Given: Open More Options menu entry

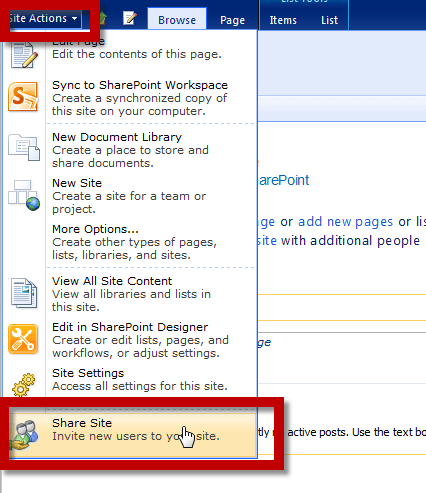Looking at the screenshot, I should [151, 242].
